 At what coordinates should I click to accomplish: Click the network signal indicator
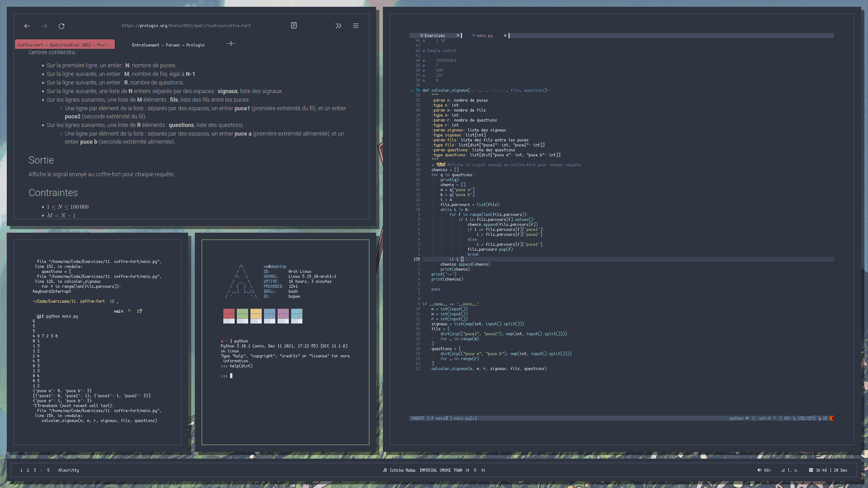(783, 470)
